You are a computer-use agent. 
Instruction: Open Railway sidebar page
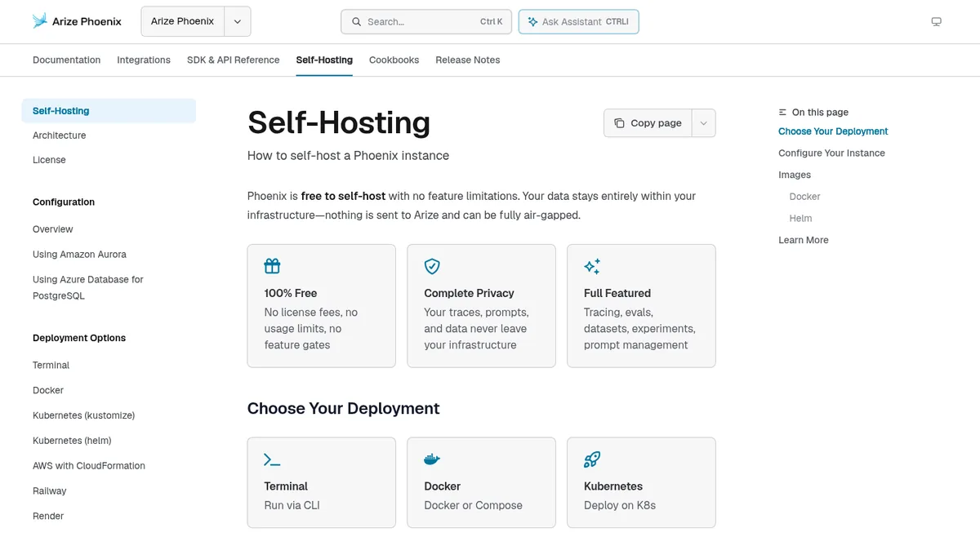pos(50,491)
